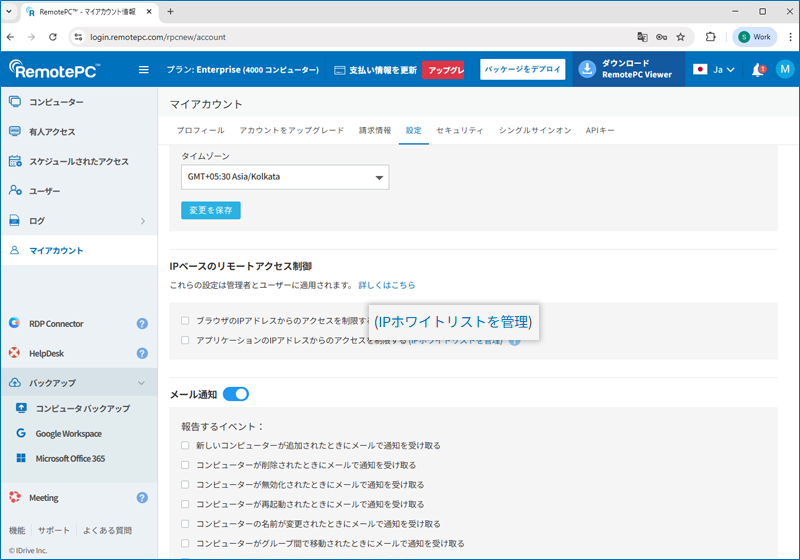Image resolution: width=800 pixels, height=560 pixels.
Task: Open the browser extensions puzzle icon
Action: click(x=710, y=37)
